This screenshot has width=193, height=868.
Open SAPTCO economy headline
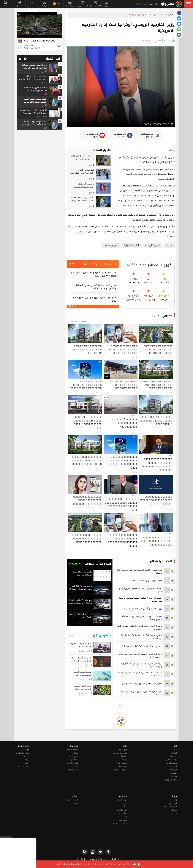[93, 274]
